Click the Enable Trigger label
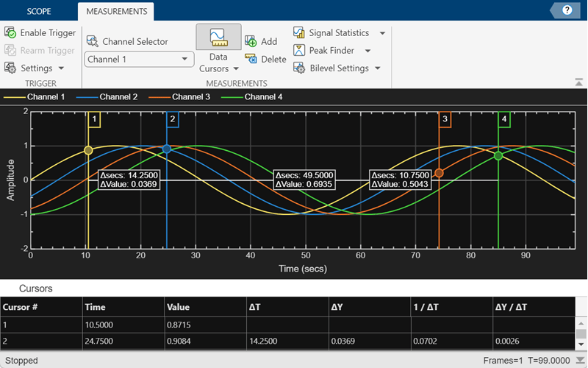 (x=48, y=33)
